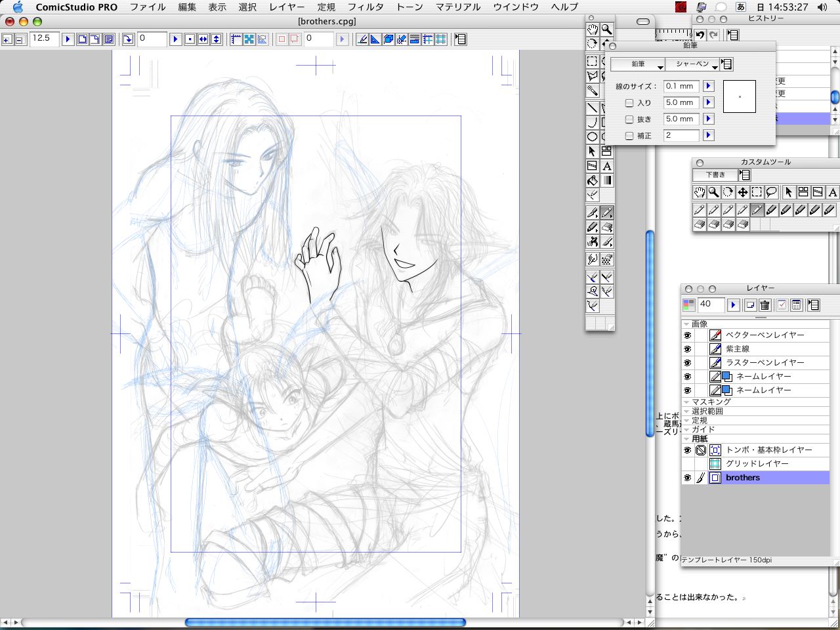840x630 pixels.
Task: Click the 下書き tool set button
Action: (715, 175)
